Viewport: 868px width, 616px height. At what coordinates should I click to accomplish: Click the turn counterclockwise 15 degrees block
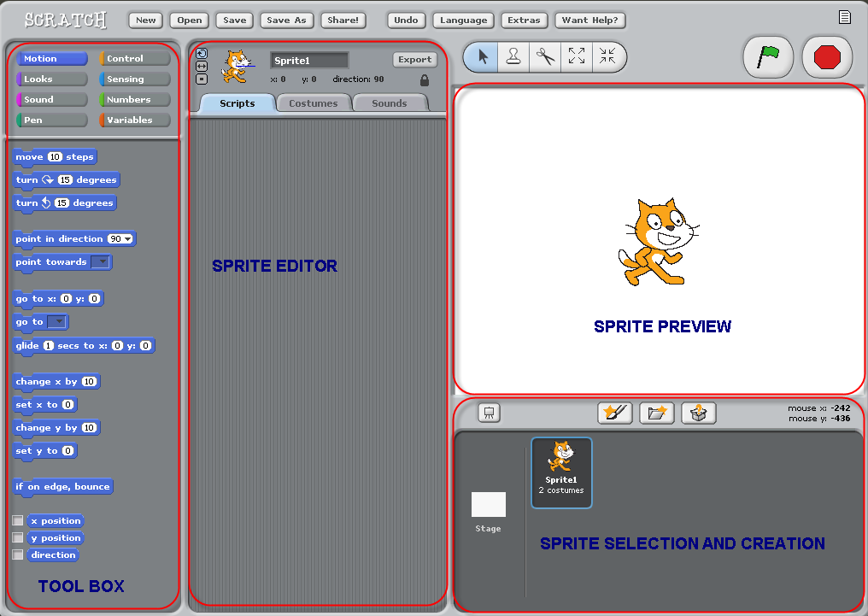pyautogui.click(x=64, y=203)
